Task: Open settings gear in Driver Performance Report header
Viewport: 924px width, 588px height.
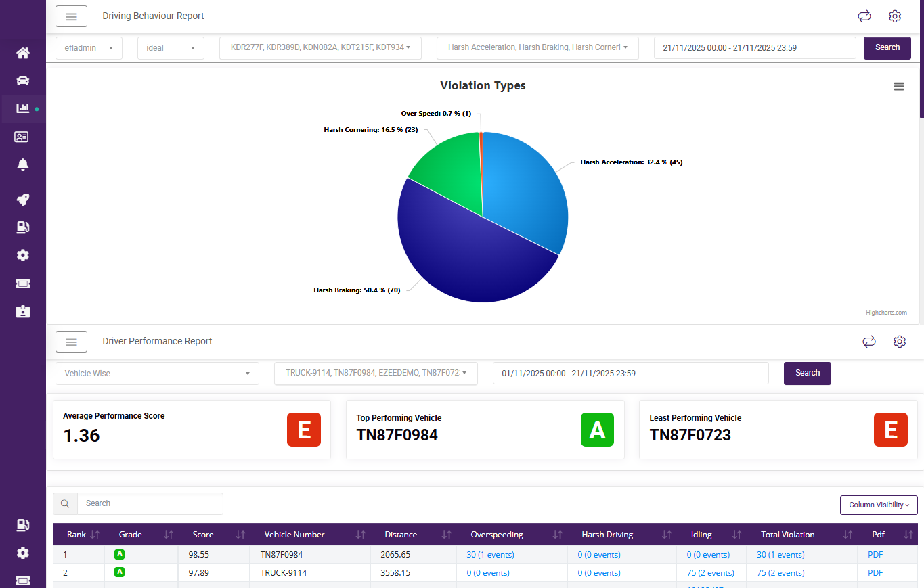Action: [x=899, y=342]
